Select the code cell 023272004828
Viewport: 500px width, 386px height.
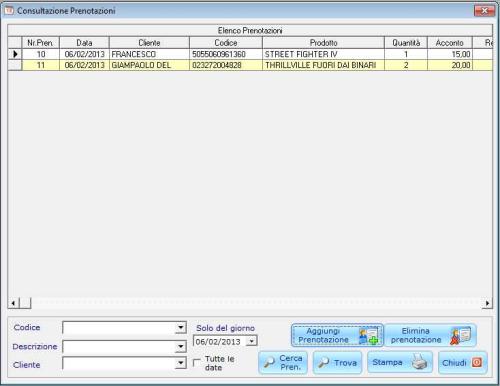(226, 65)
